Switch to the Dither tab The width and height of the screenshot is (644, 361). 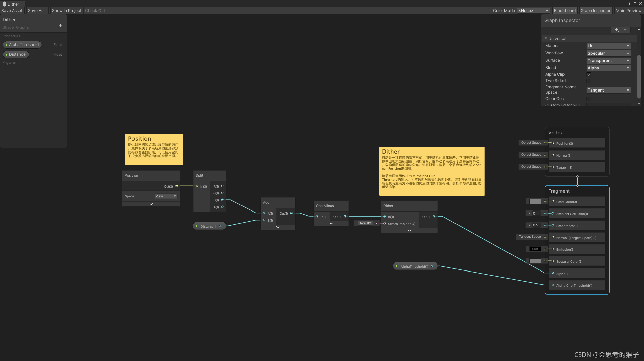13,4
